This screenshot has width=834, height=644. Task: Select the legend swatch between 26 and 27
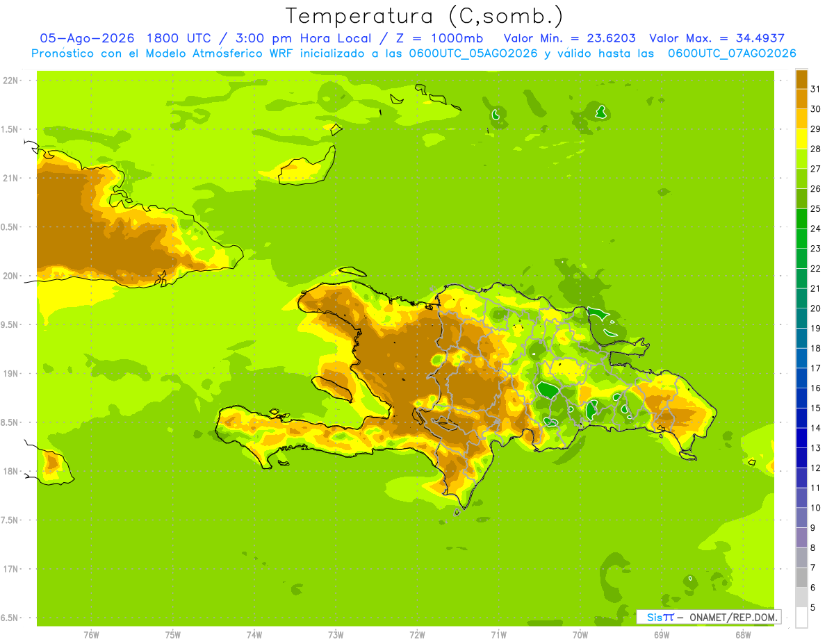[801, 178]
